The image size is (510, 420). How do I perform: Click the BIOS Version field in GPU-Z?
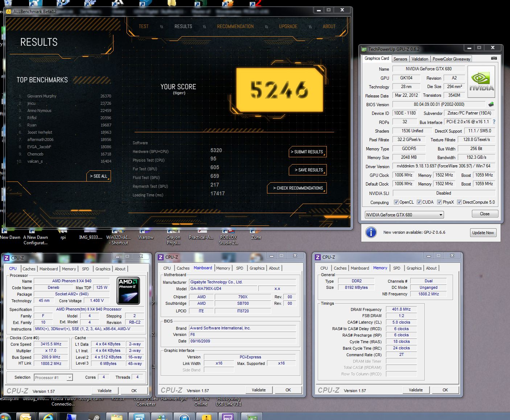tap(439, 104)
